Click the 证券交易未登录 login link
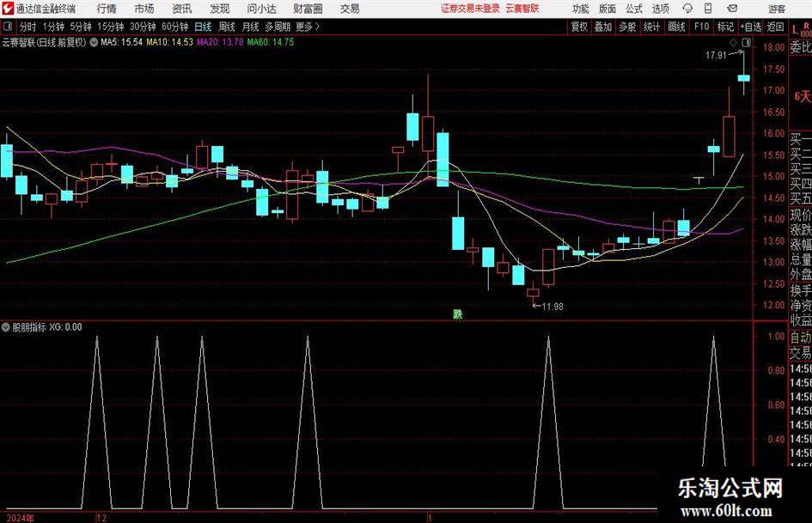 [470, 9]
